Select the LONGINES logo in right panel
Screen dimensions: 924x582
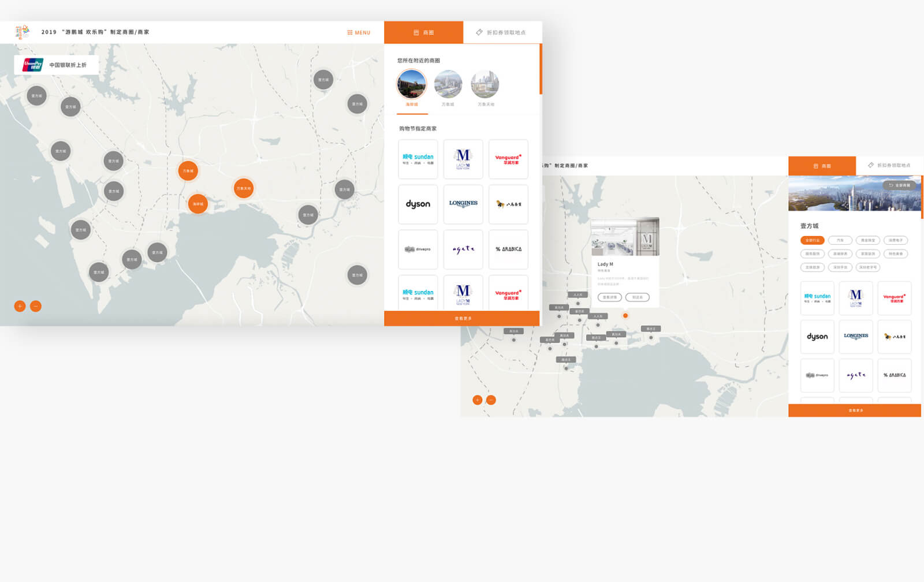856,336
